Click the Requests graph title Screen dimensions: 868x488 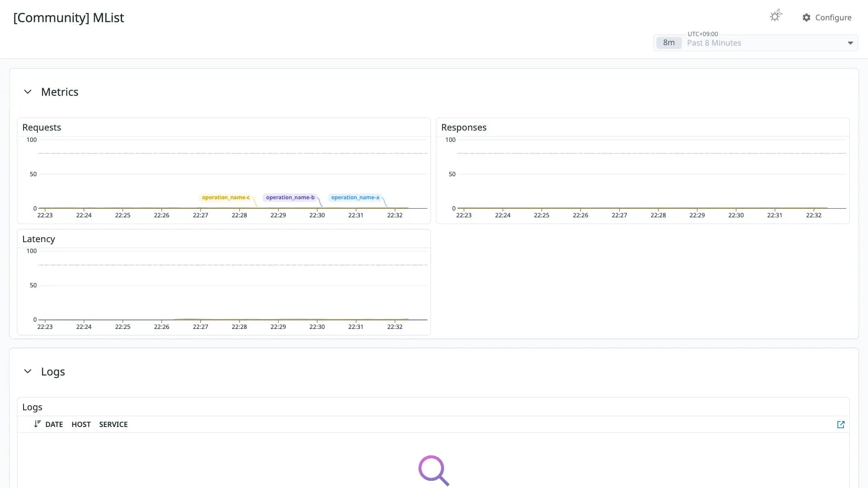(x=42, y=127)
